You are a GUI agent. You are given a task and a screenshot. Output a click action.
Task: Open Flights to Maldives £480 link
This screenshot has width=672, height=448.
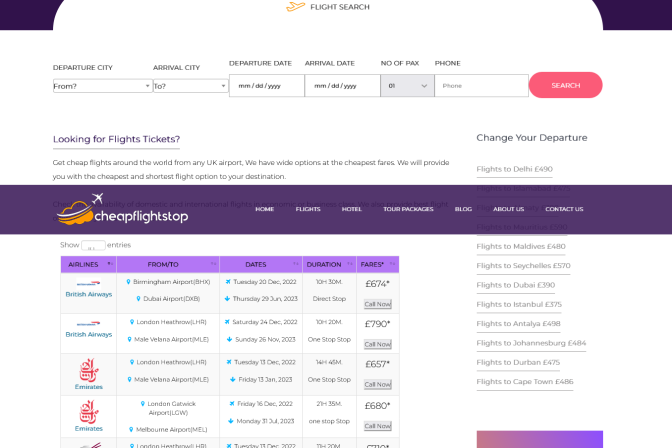pyautogui.click(x=521, y=247)
